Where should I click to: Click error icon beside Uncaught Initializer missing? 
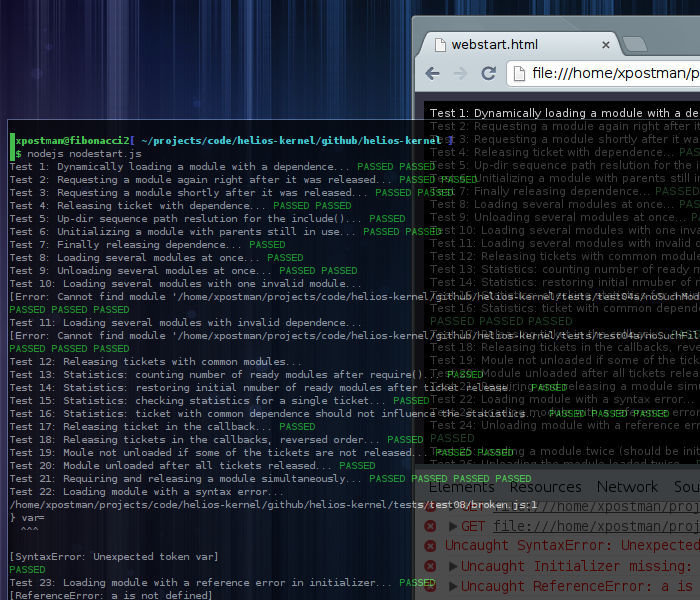[x=430, y=566]
